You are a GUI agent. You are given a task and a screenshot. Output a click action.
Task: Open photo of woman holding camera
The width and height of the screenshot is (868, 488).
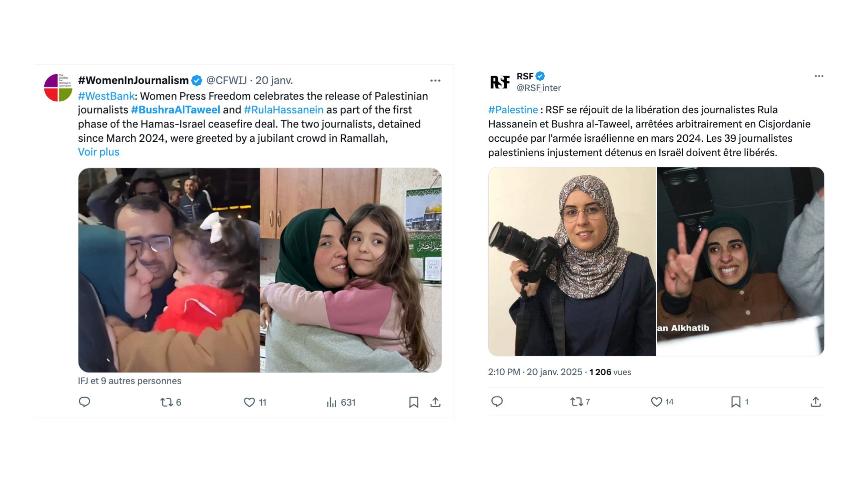[x=572, y=262]
